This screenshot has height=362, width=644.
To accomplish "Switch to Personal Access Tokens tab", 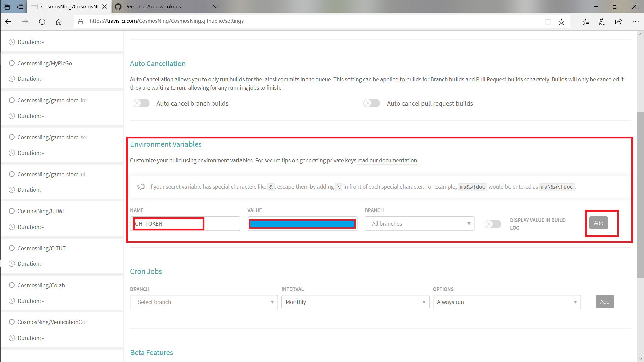I will click(153, 7).
